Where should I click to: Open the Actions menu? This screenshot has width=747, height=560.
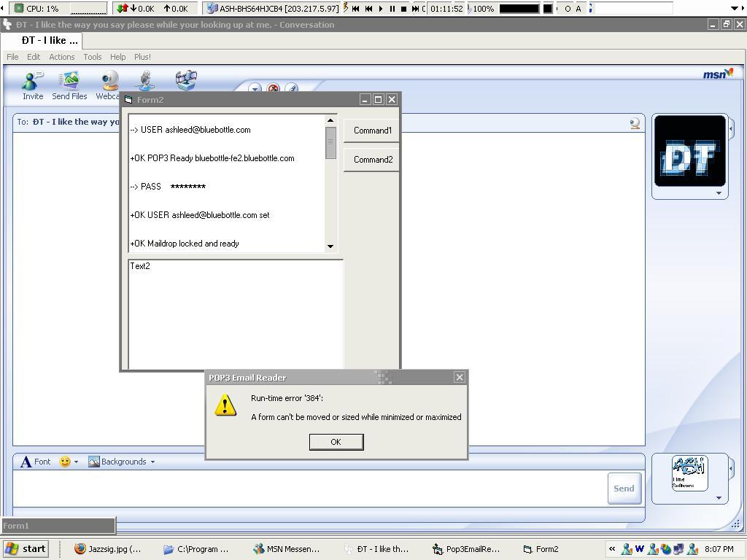pos(61,57)
